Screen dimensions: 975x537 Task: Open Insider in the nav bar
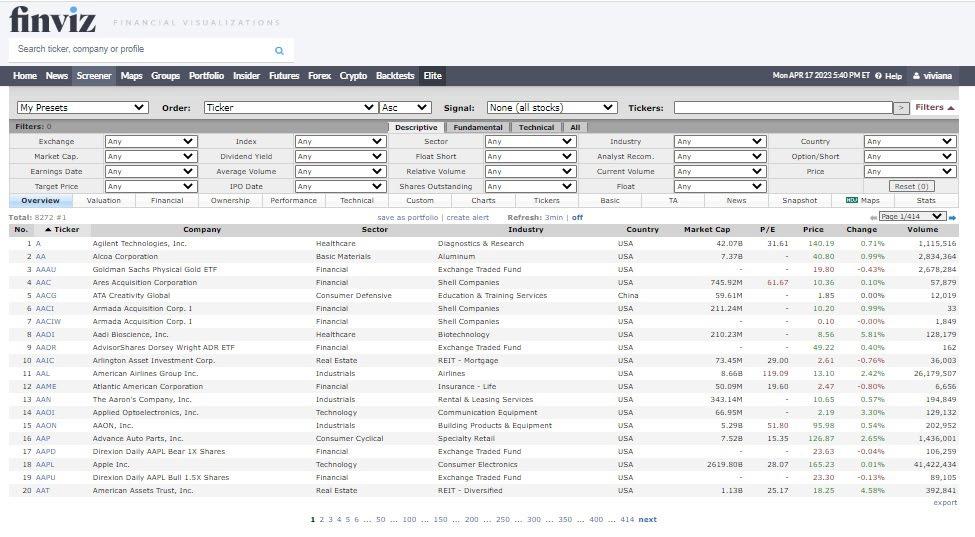pos(246,76)
